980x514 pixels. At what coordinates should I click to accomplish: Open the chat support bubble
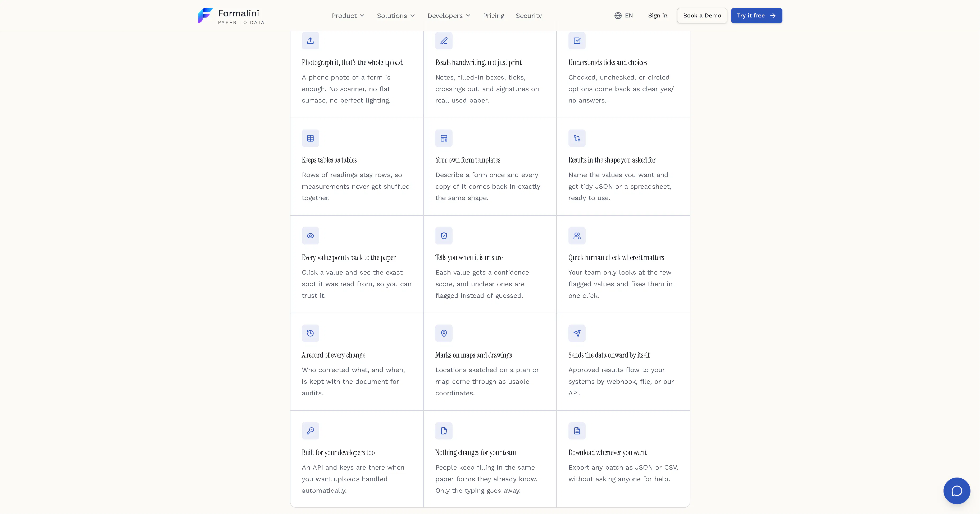pyautogui.click(x=956, y=490)
